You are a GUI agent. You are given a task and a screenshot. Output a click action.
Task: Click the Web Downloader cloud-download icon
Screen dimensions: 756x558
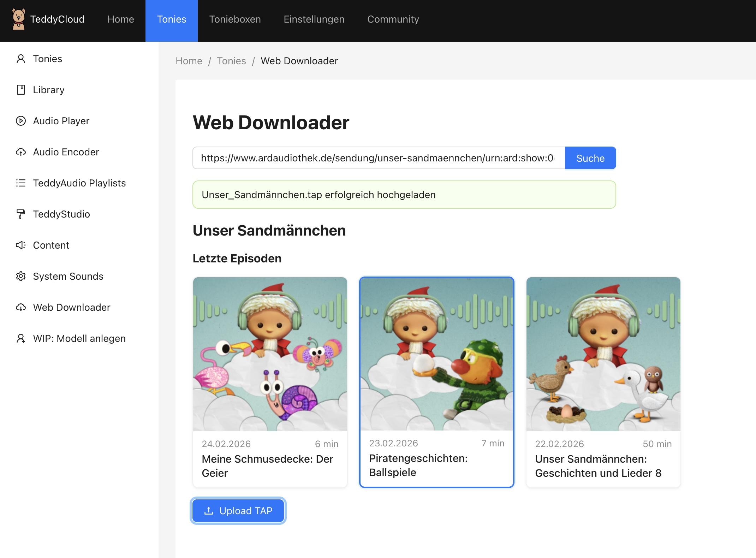click(21, 308)
